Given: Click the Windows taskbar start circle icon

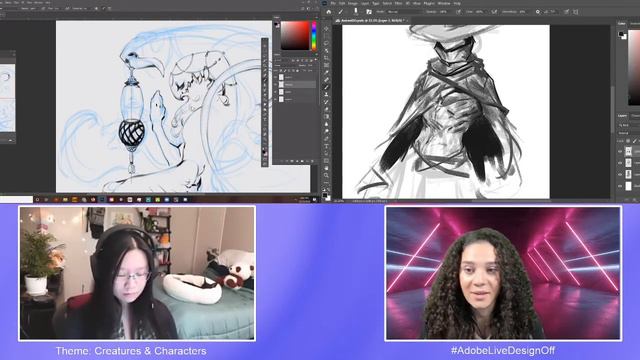Looking at the screenshot, I should click(x=37, y=200).
